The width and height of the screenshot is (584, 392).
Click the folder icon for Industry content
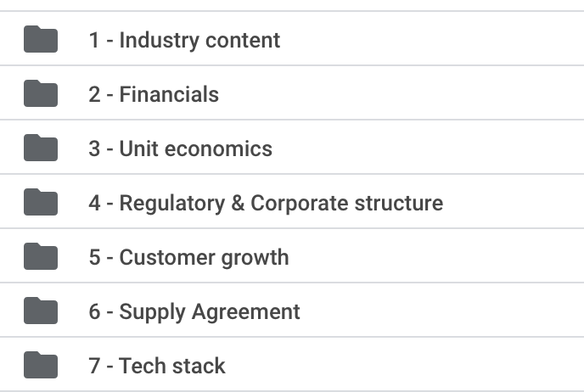[x=41, y=39]
